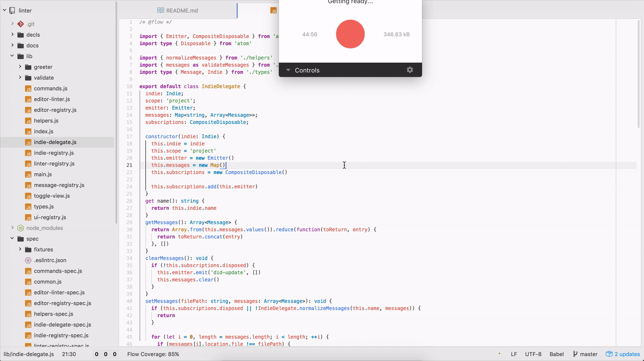Expand the .git folder chevron
Screen dimensions: 644x361
[x=12, y=24]
